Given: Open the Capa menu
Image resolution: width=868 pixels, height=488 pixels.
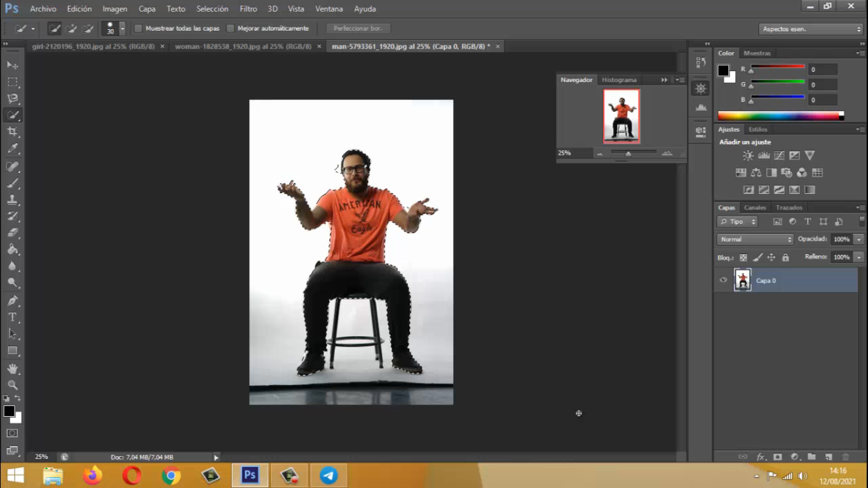Looking at the screenshot, I should (x=147, y=9).
